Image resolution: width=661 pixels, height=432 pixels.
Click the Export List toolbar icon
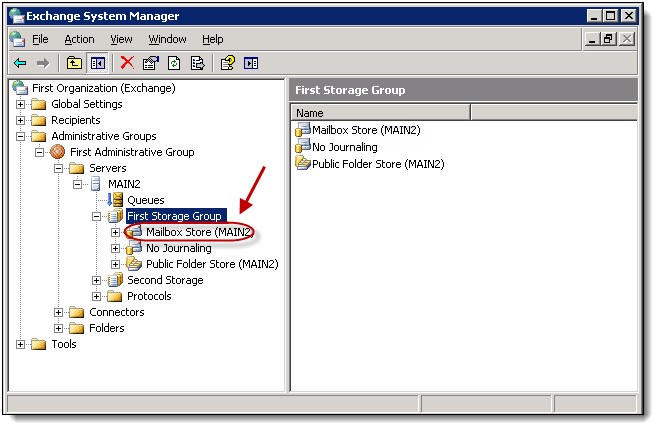(x=197, y=64)
